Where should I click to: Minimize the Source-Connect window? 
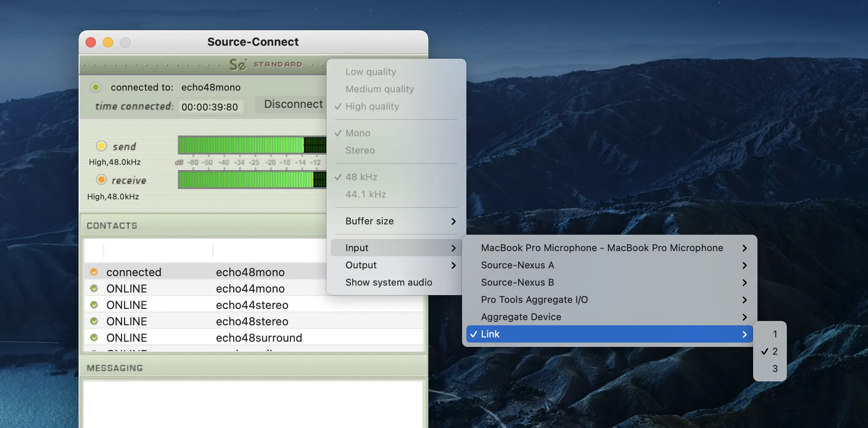pos(108,42)
